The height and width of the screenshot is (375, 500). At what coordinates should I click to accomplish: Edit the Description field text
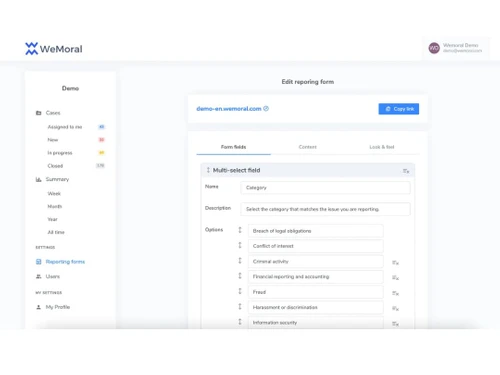(325, 209)
